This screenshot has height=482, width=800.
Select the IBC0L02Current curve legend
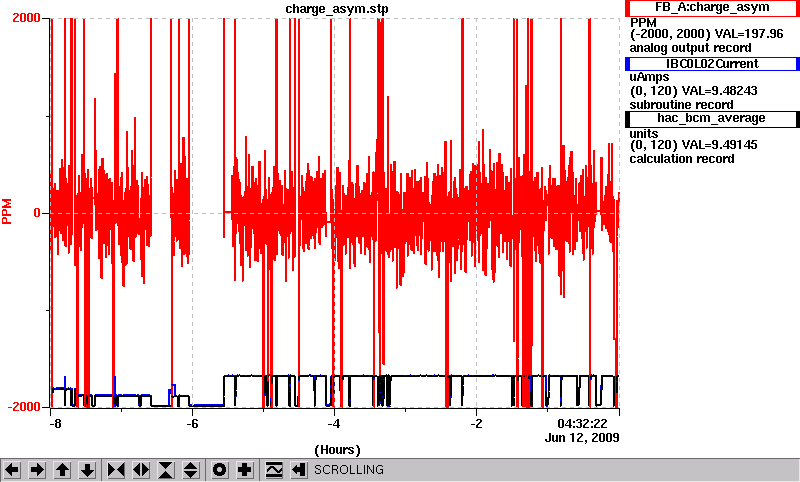(x=712, y=64)
